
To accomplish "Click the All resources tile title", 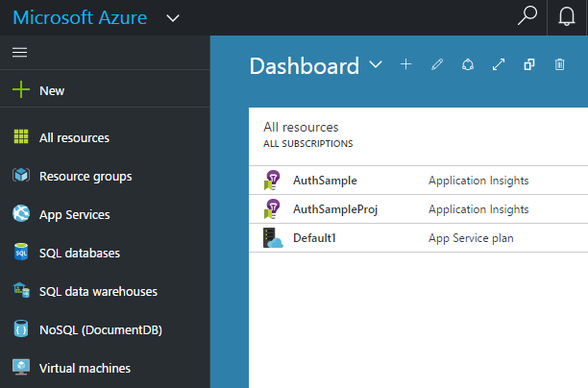I will [x=301, y=126].
